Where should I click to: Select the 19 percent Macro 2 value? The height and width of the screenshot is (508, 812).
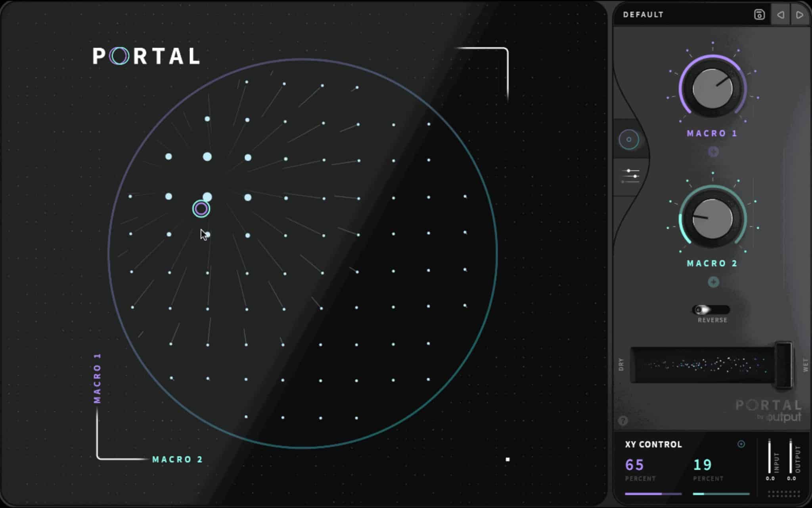(702, 465)
